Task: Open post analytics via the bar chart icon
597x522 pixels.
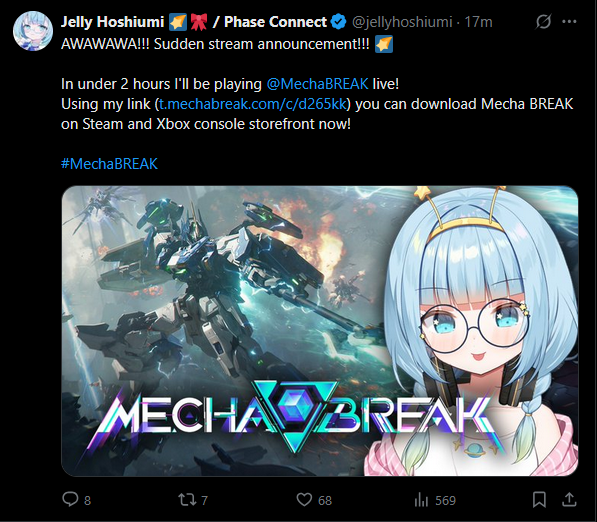Action: (421, 500)
